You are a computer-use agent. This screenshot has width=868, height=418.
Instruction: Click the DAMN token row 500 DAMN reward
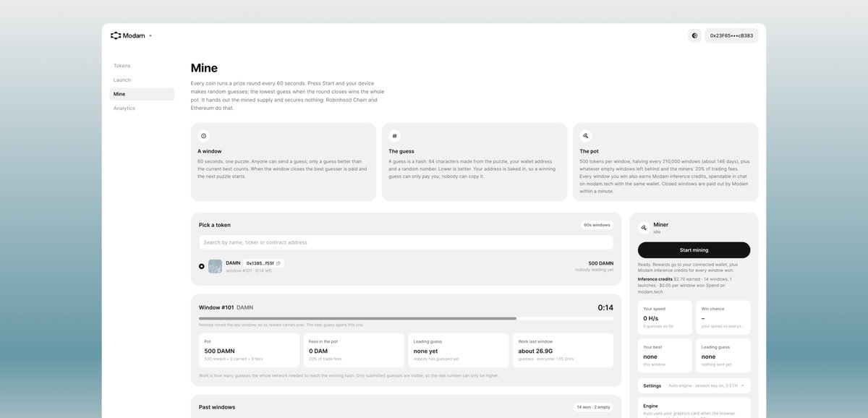(600, 263)
